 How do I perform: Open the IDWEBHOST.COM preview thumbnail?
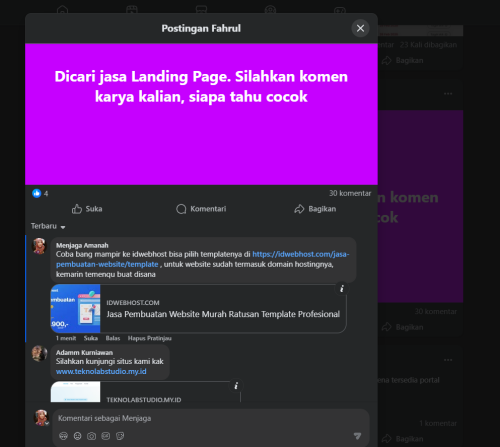tap(75, 309)
